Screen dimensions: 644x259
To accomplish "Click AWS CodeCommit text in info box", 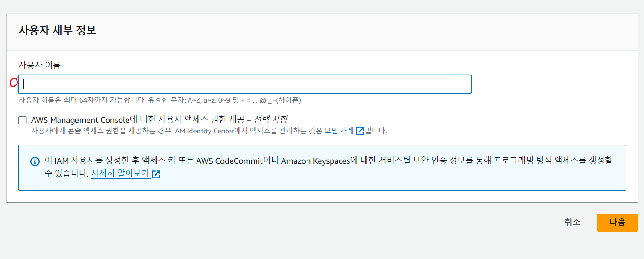I will click(x=229, y=161).
